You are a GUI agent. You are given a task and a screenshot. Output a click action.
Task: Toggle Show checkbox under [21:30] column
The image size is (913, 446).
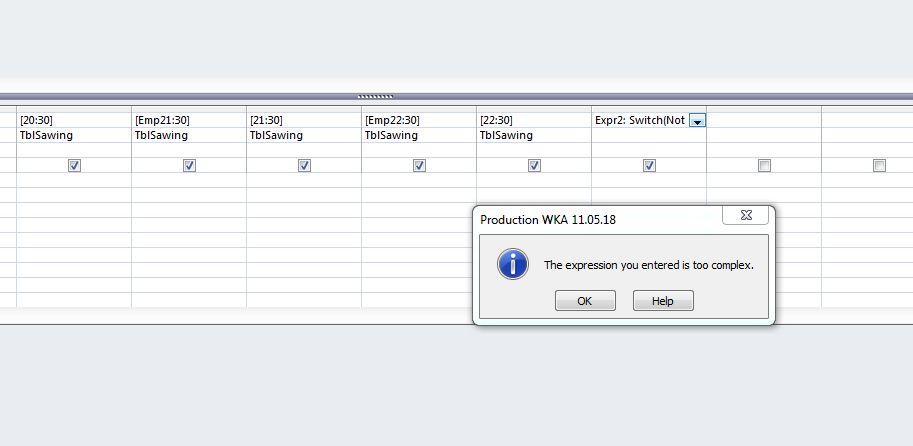coord(304,166)
